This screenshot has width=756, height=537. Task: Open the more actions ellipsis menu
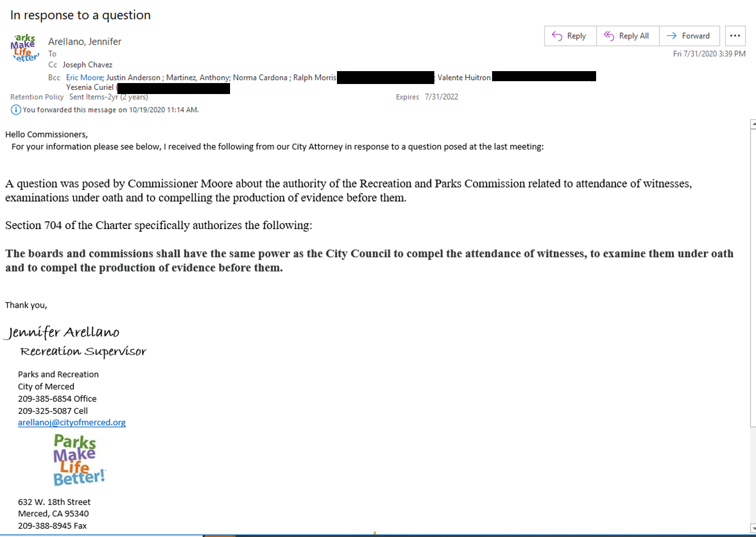pyautogui.click(x=735, y=36)
